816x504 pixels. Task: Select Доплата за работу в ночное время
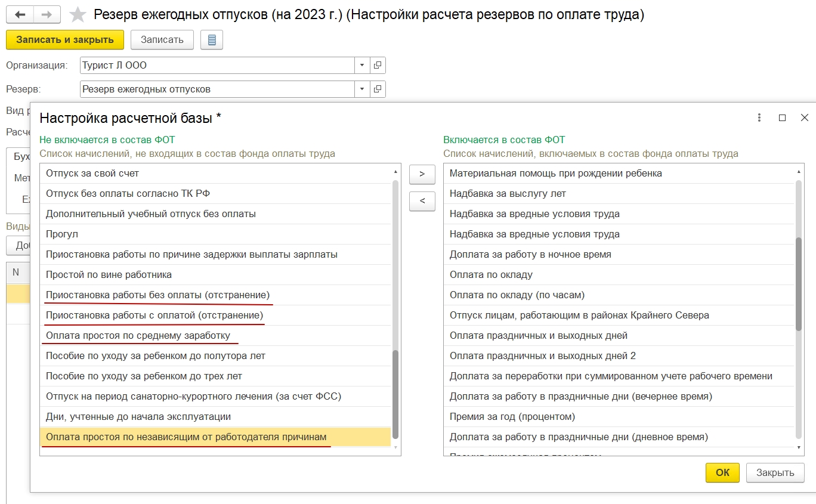619,255
